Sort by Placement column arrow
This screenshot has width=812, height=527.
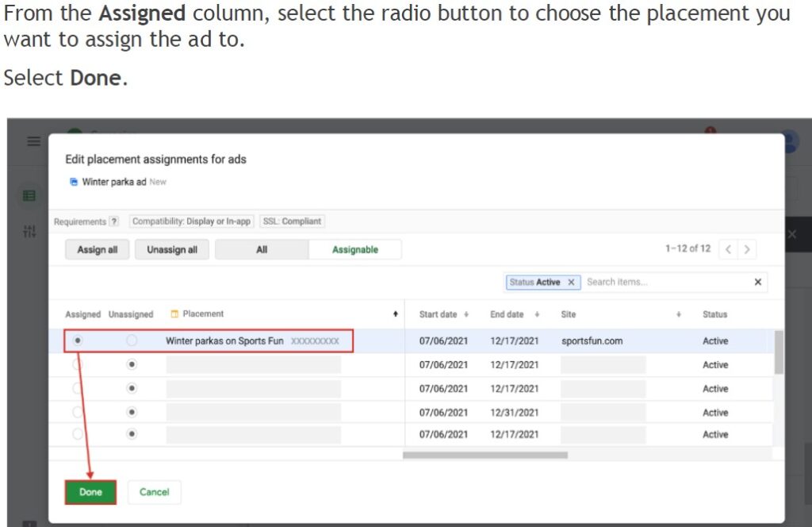(396, 314)
